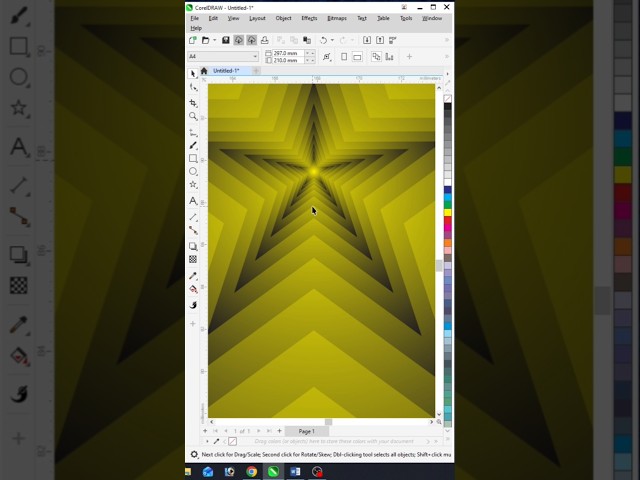Click the page height 210.0 mm field
640x480 pixels.
point(289,60)
